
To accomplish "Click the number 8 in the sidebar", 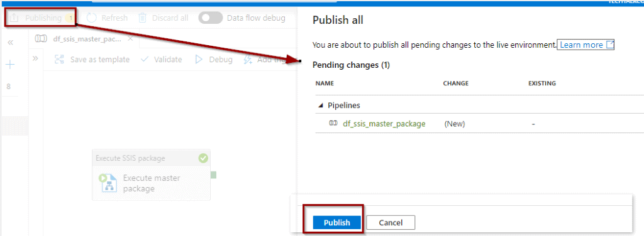I will pyautogui.click(x=9, y=87).
